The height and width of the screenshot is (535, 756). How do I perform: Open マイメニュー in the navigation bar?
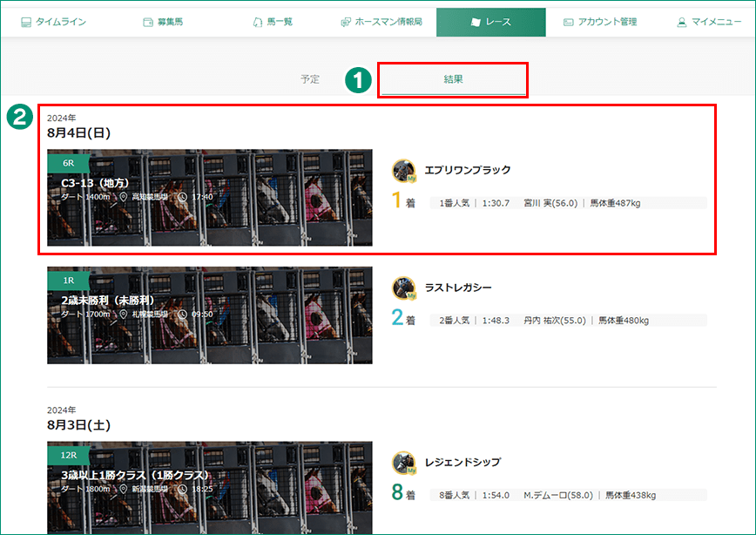pos(709,22)
